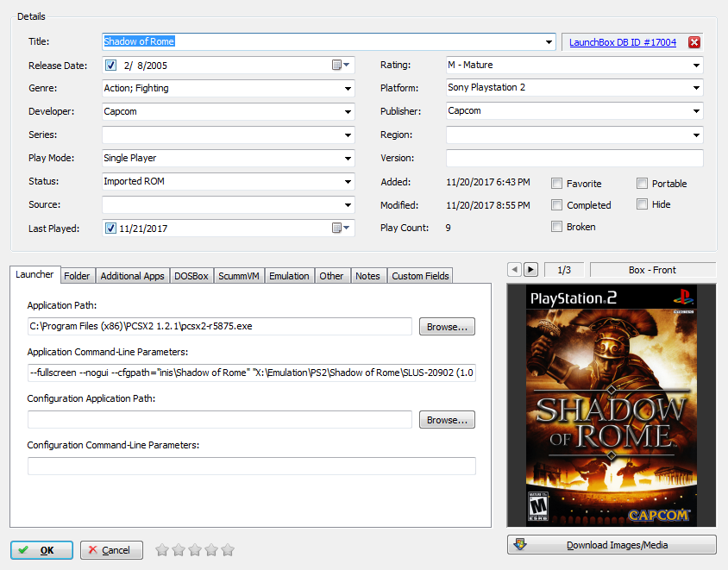
Task: Click the Configuration Application Path field
Action: pyautogui.click(x=220, y=420)
